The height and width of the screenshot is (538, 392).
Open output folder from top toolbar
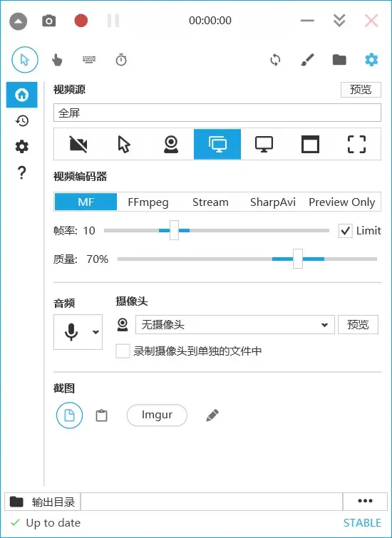(339, 60)
